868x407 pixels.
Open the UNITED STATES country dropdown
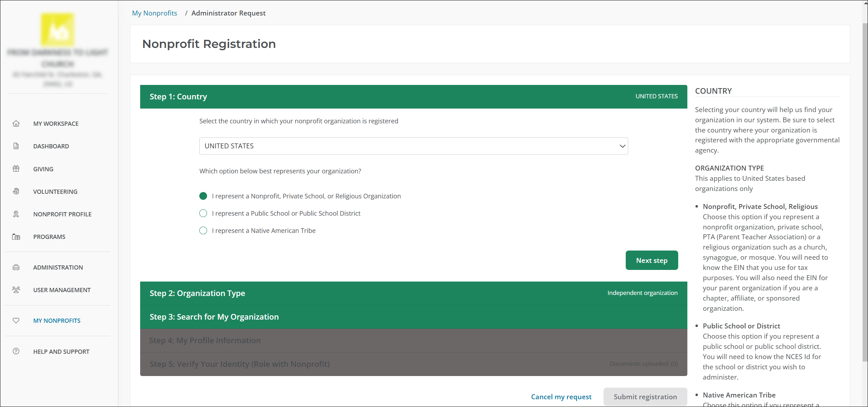(413, 146)
